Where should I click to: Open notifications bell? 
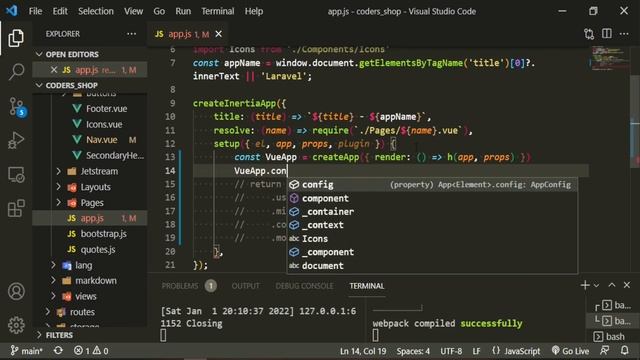pyautogui.click(x=624, y=351)
